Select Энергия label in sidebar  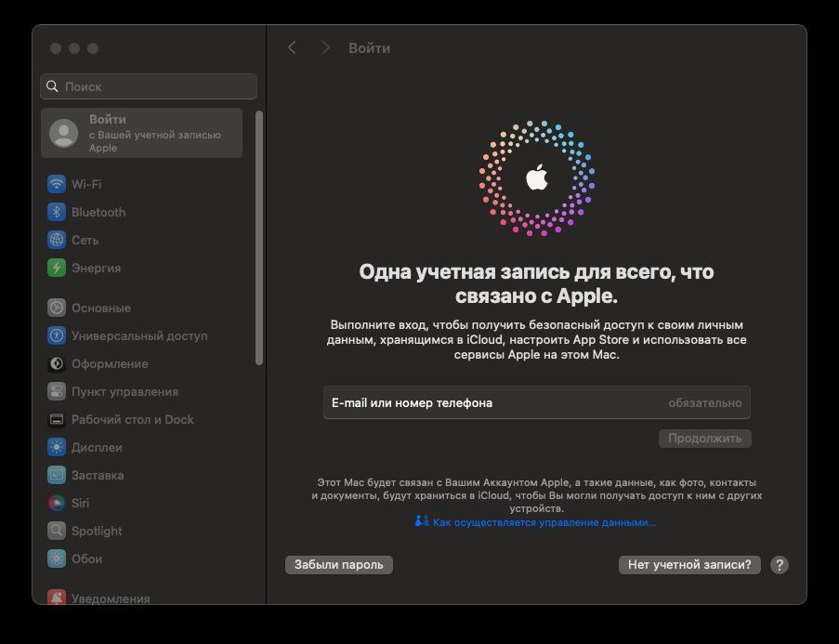pos(97,269)
